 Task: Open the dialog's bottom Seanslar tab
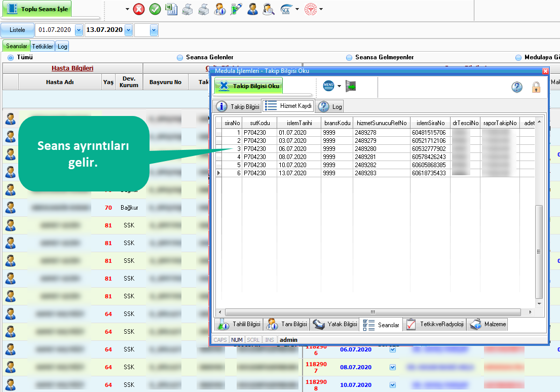pos(381,325)
